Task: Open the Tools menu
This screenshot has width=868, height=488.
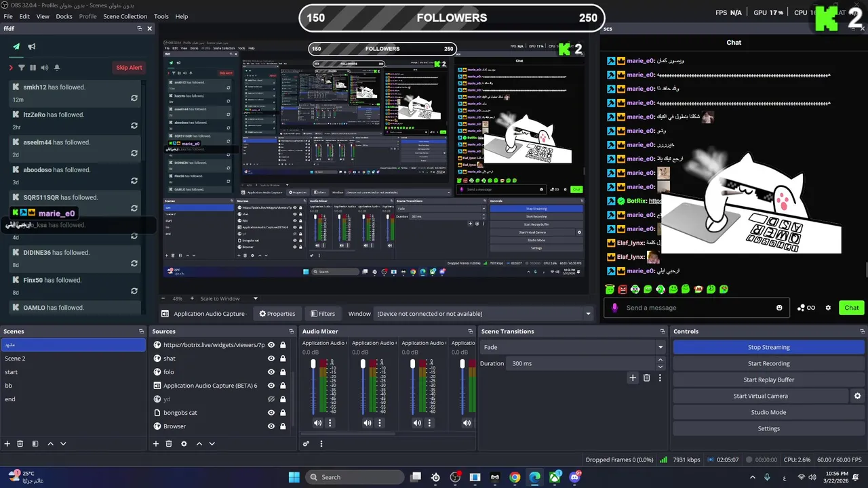Action: pos(161,16)
